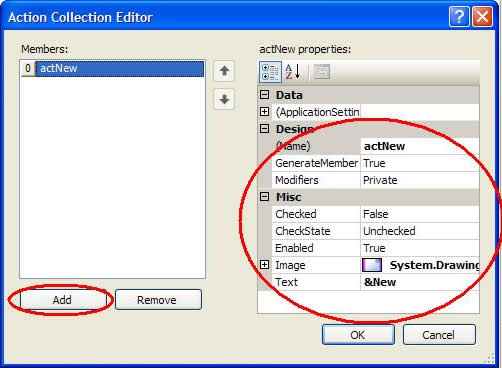Select the Enabled property label
The height and width of the screenshot is (368, 502).
coord(316,248)
